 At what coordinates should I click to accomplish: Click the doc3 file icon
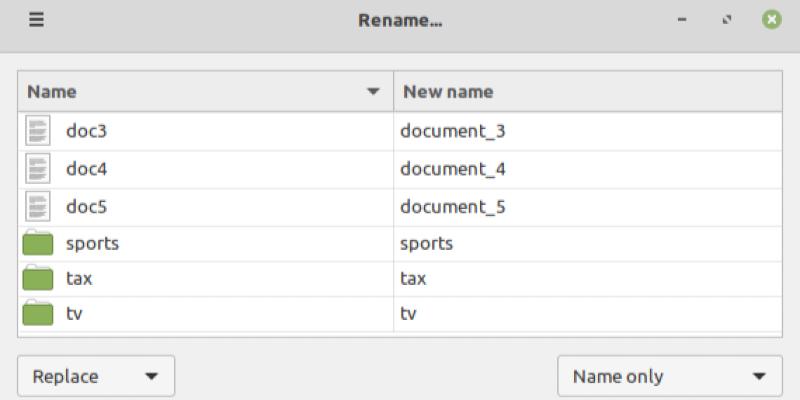38,131
